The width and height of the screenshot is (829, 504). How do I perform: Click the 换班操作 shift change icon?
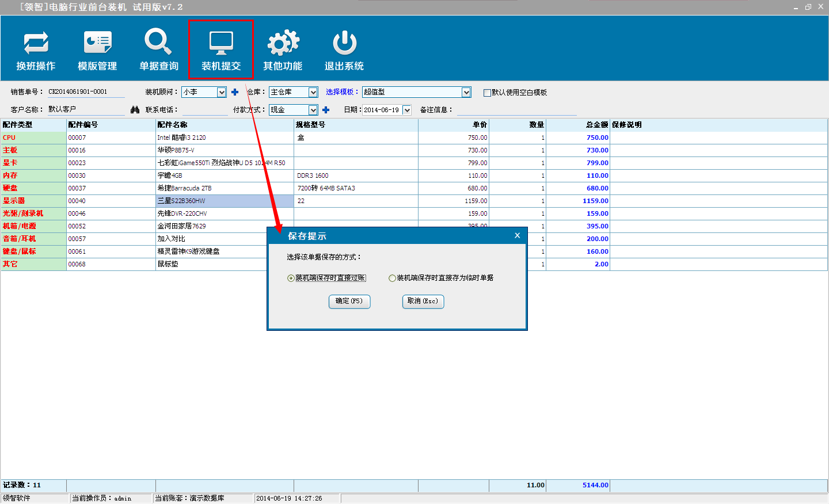36,43
